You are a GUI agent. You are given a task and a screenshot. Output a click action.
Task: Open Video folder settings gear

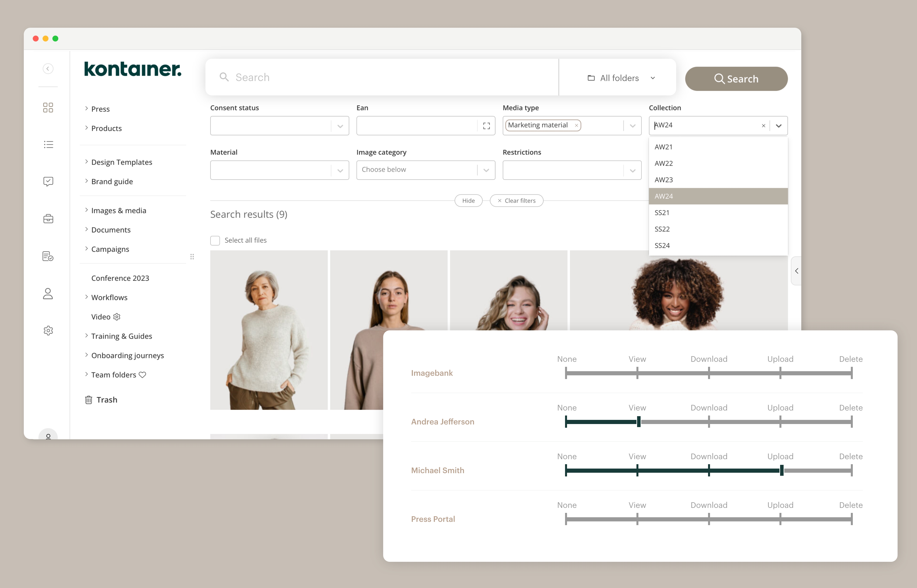point(116,317)
